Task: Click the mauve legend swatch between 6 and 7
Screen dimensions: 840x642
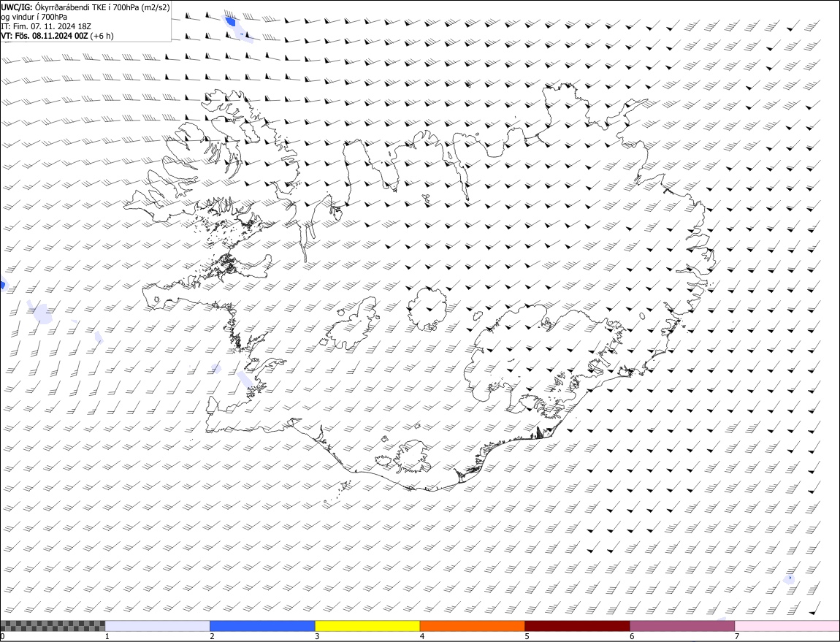Action: point(682,626)
